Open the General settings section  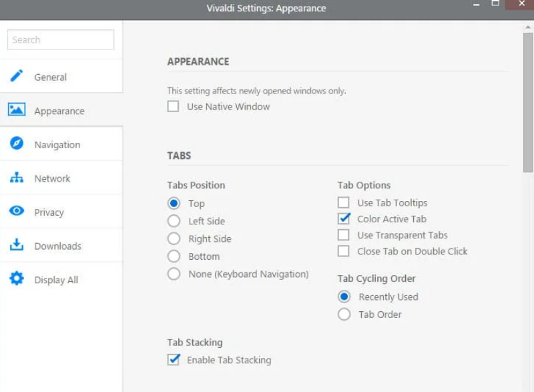61,76
